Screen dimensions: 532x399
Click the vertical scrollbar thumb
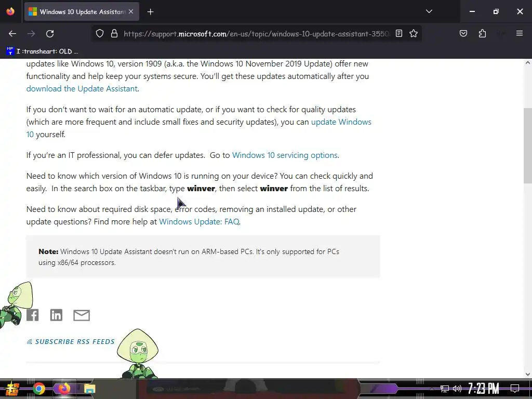[528, 146]
